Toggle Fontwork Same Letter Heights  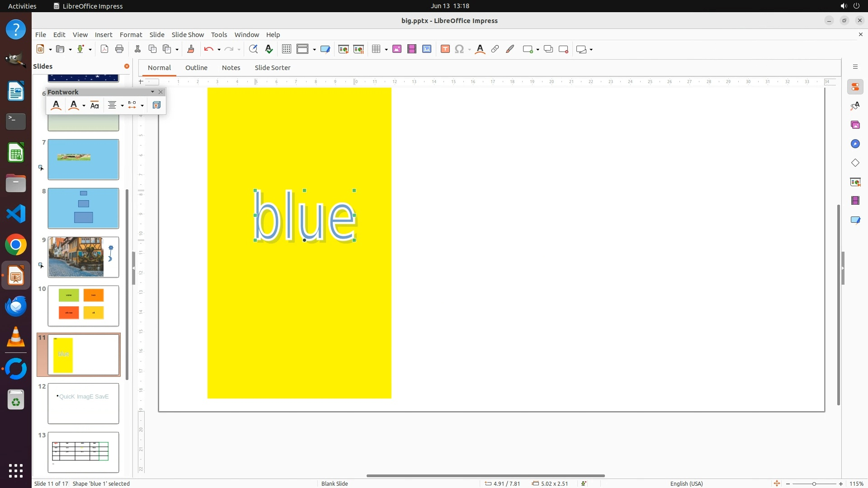(x=94, y=105)
